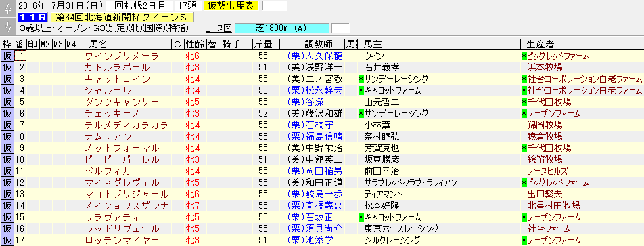Click age cell 牝7 for メイショウスザンナ

(x=193, y=206)
